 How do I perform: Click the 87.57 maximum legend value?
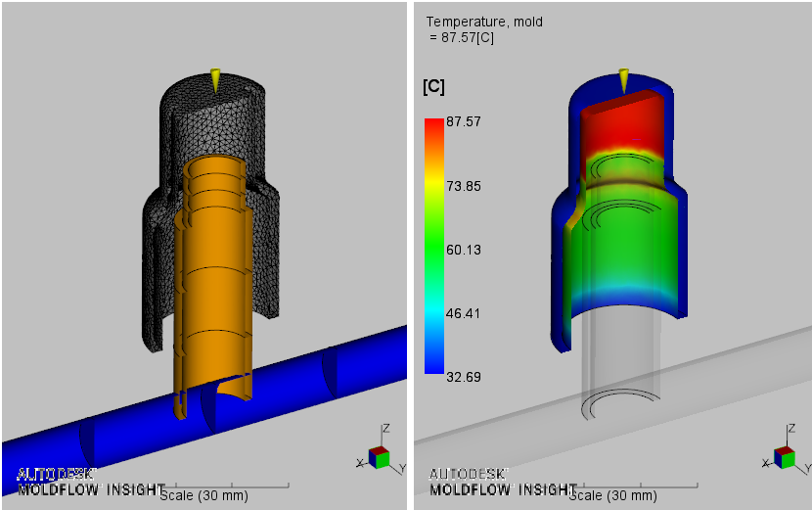(464, 121)
